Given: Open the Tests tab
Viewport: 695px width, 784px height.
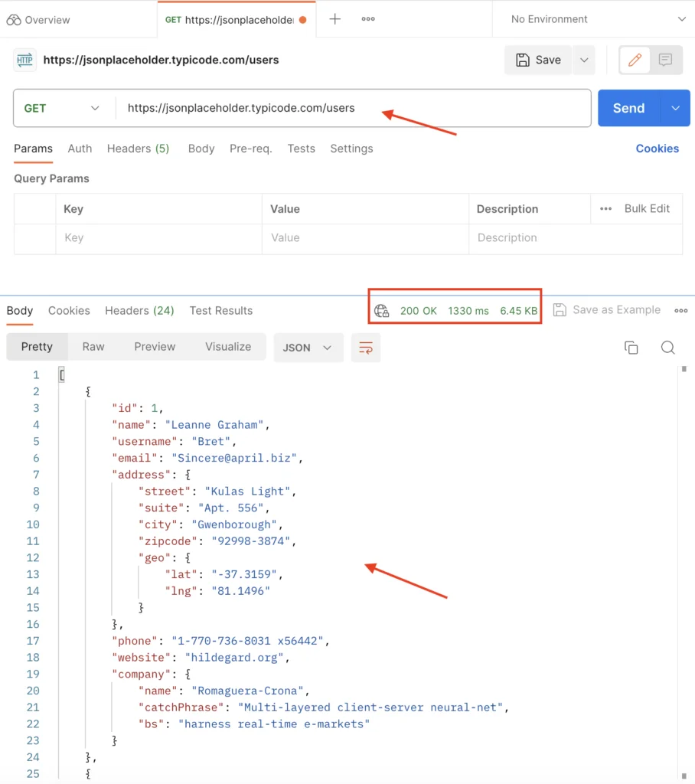Looking at the screenshot, I should coord(301,149).
